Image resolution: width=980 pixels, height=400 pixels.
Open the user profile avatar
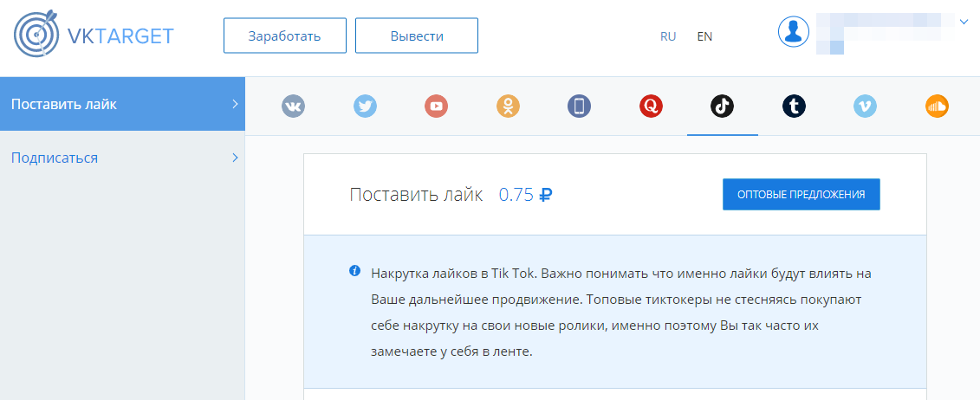(794, 32)
